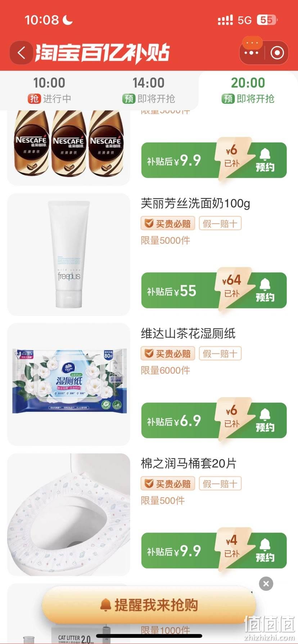Switch to the 14:00 即将开抢 tab
Image resolution: width=298 pixels, height=644 pixels.
[149, 90]
